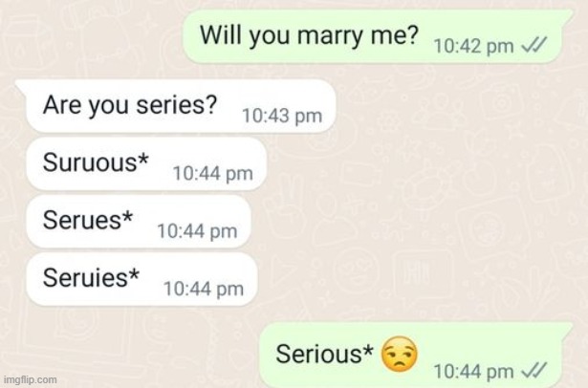
Task: Click the double-check mark beside 10:44 pm reply
Action: click(x=534, y=371)
